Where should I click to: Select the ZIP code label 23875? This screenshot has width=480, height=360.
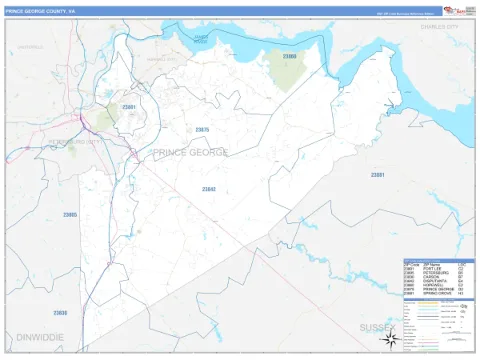point(202,130)
